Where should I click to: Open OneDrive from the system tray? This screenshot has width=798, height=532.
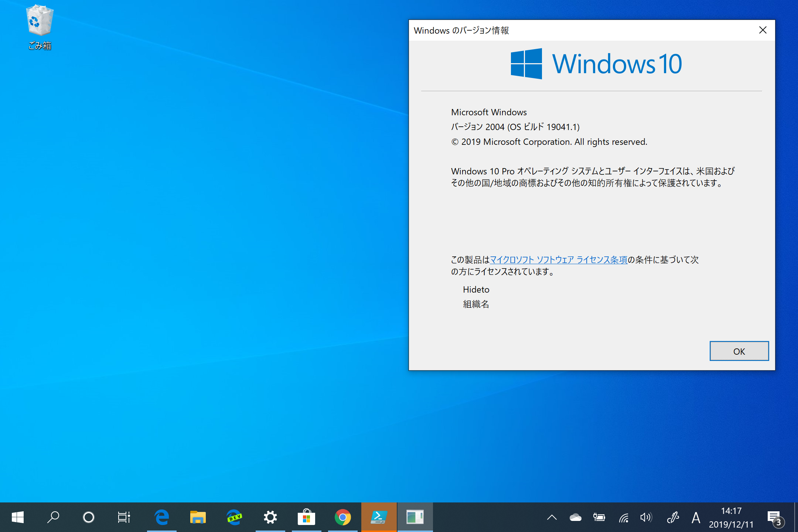(576, 517)
